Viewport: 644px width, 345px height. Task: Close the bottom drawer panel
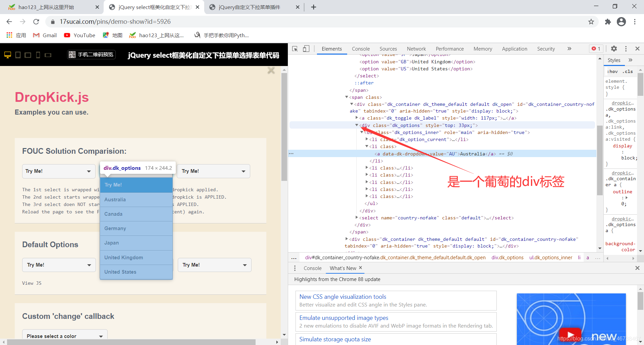pos(637,268)
